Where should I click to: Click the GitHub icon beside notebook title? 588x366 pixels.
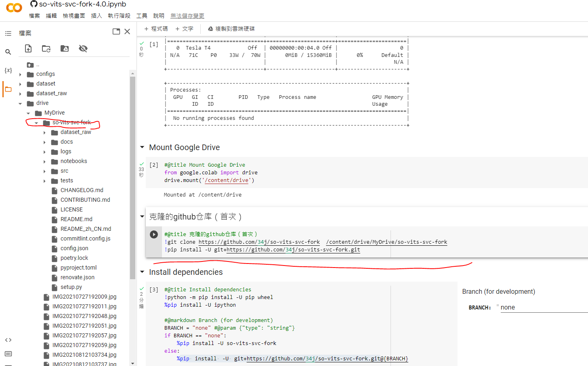[33, 5]
